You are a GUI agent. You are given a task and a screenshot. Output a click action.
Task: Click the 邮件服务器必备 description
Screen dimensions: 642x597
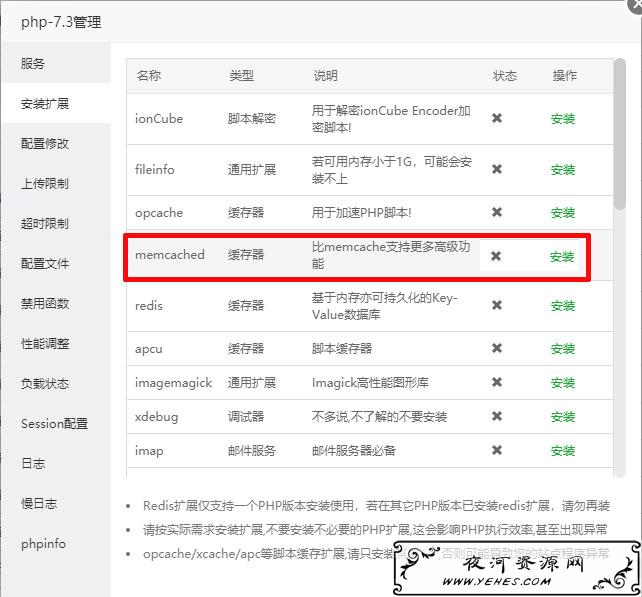pyautogui.click(x=354, y=450)
